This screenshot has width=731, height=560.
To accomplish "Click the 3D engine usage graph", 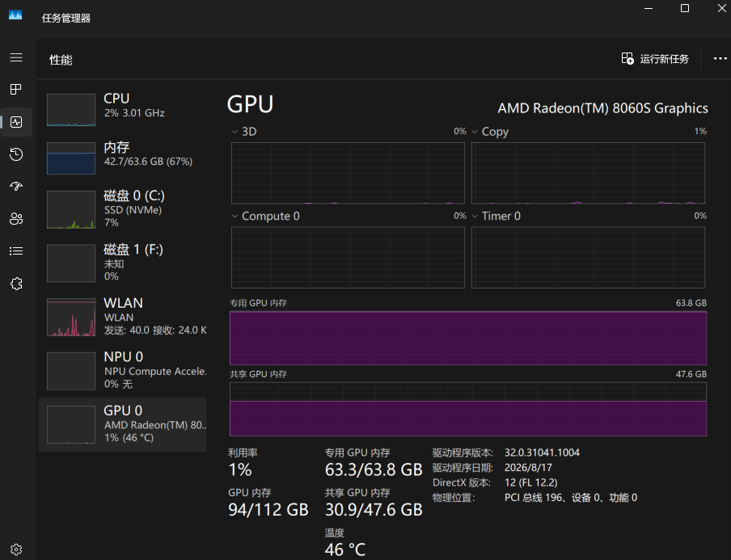I will coord(348,173).
